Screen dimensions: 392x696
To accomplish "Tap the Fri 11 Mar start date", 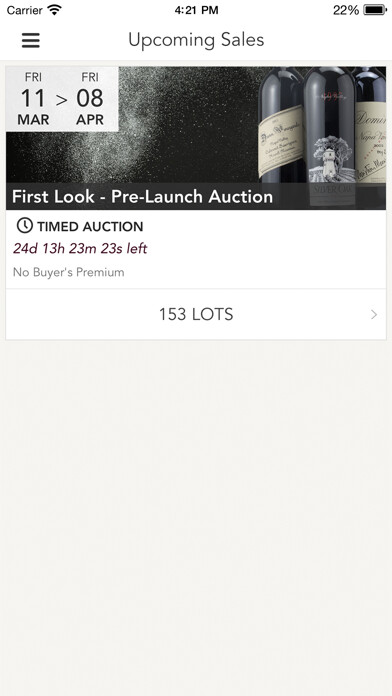I will click(x=33, y=99).
